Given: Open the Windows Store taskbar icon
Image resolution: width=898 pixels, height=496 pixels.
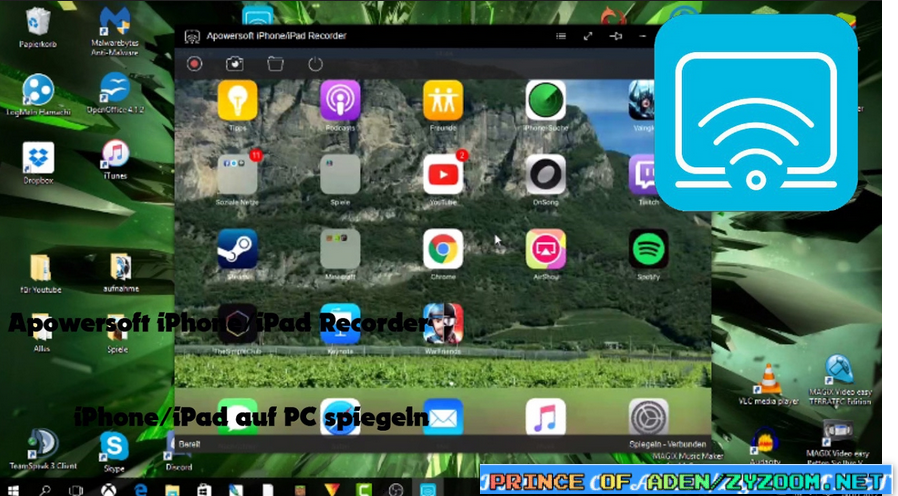Looking at the screenshot, I should [x=204, y=490].
